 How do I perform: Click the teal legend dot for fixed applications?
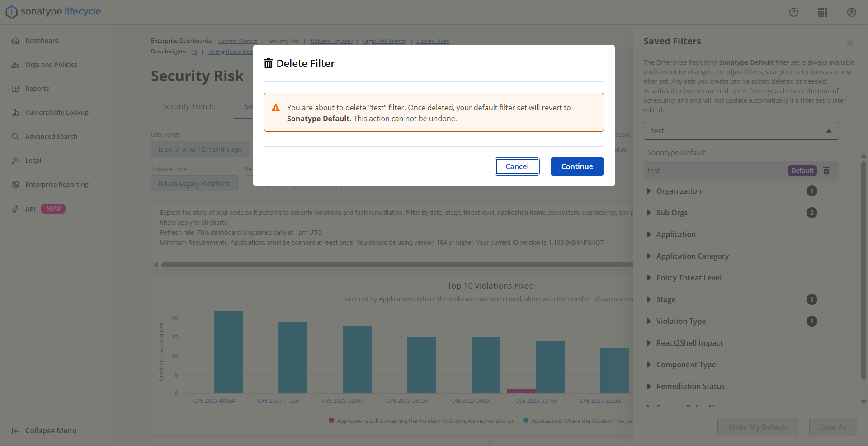(526, 421)
